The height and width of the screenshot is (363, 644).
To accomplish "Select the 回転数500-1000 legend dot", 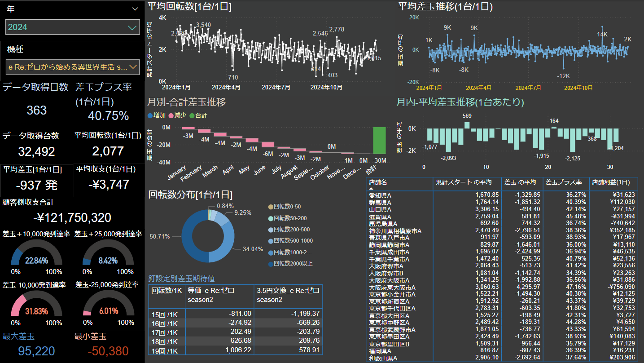I will click(270, 241).
